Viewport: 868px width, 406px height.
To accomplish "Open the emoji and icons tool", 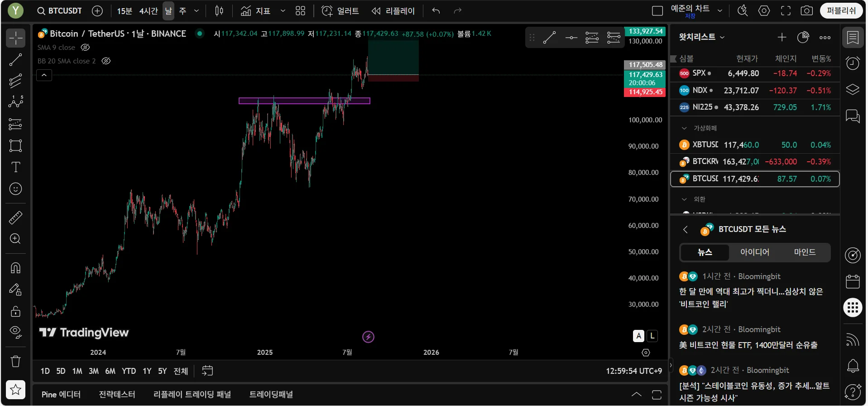I will coord(16,188).
